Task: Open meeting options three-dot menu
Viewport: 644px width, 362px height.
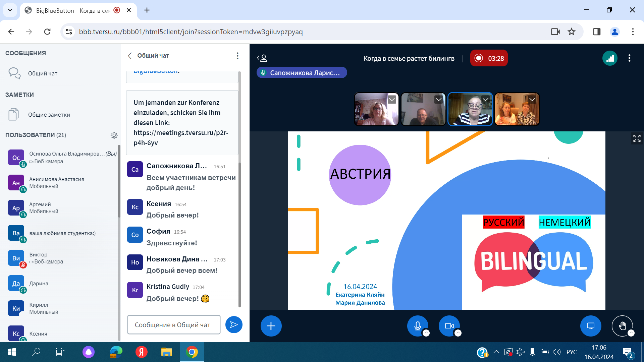Action: (629, 58)
